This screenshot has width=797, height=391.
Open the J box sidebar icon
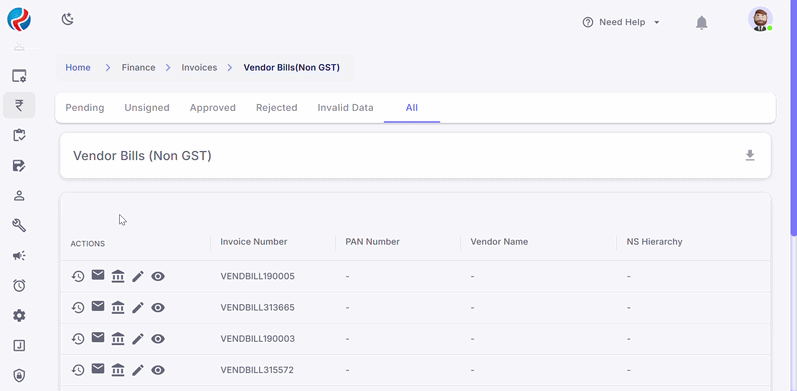[19, 346]
